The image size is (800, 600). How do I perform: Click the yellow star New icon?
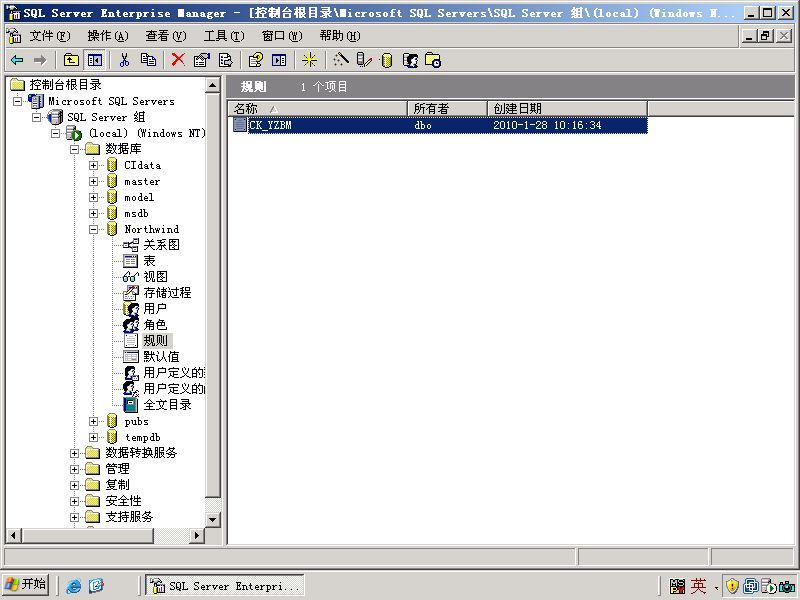[309, 60]
